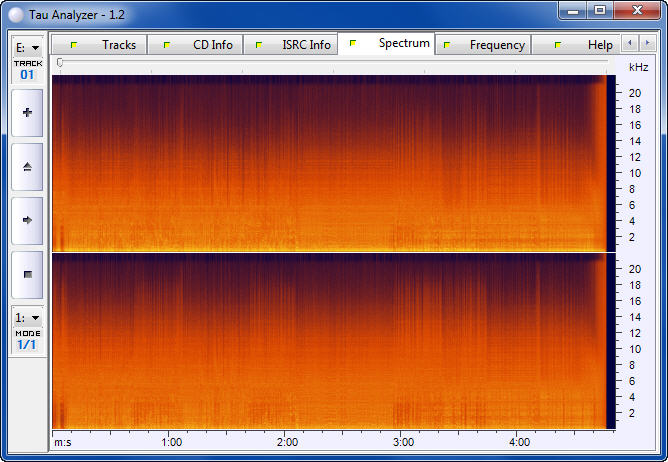Open the CD Info tab
The image size is (668, 462).
pos(201,45)
